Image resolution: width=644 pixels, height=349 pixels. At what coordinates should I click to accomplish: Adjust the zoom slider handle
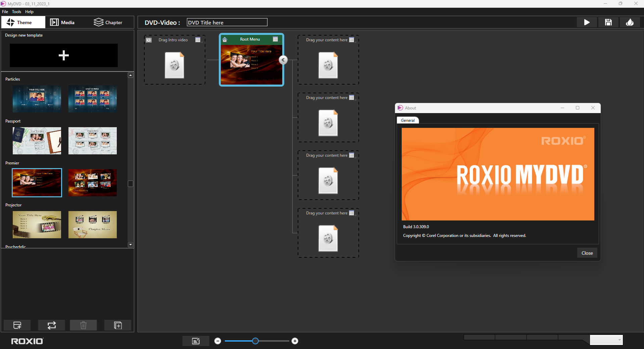click(255, 341)
